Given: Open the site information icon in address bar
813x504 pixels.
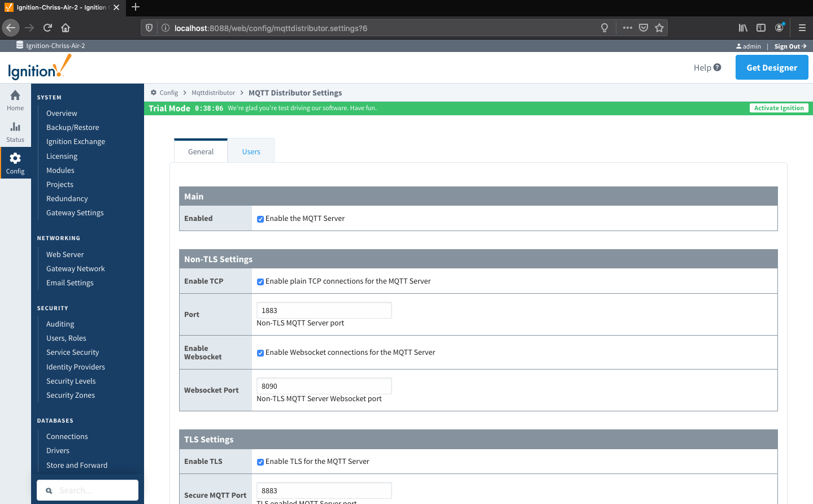Looking at the screenshot, I should pos(165,28).
